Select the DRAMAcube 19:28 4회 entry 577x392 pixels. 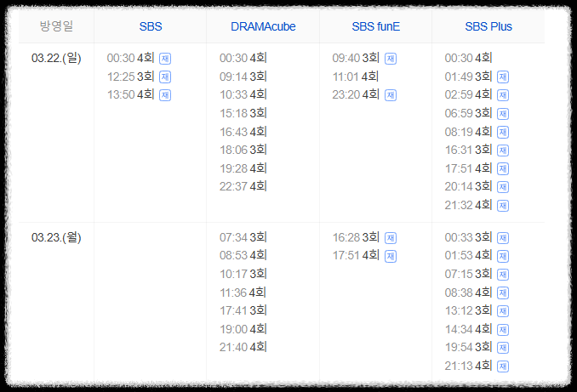243,168
